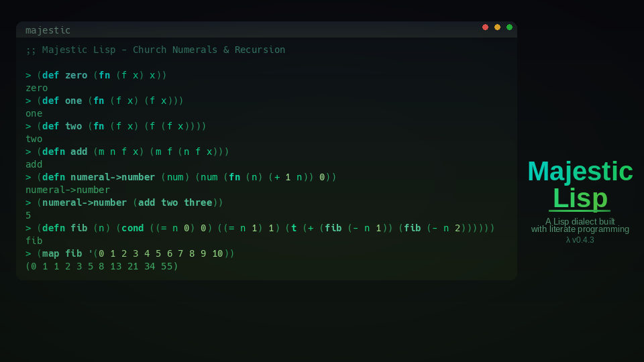The image size is (644, 362).
Task: Click the 'two' output line
Action: point(34,139)
